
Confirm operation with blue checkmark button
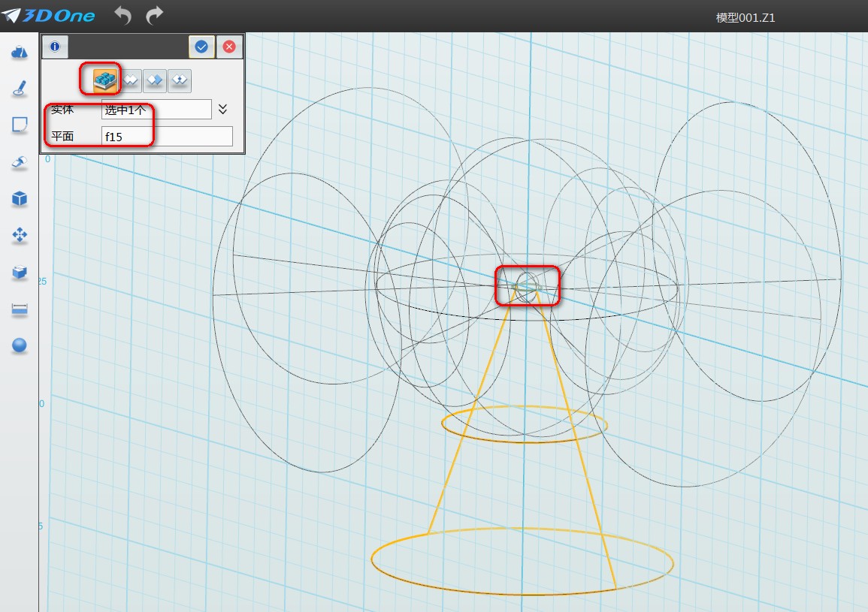tap(201, 47)
